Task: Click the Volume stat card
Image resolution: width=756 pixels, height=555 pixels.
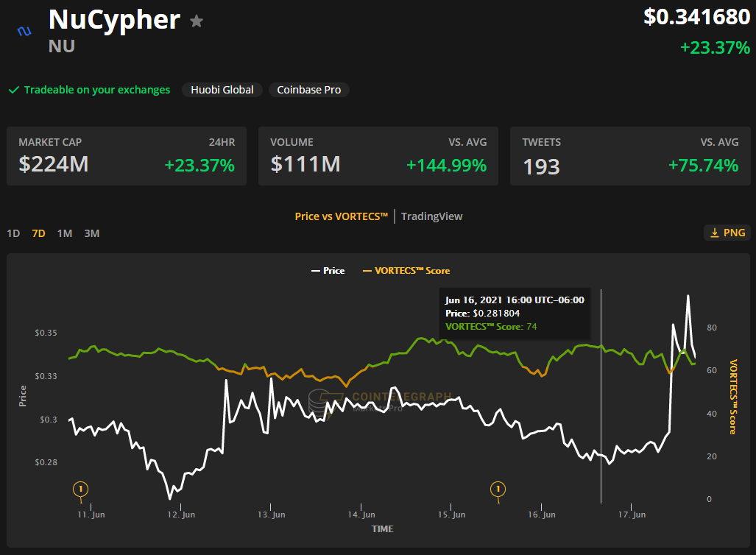Action: point(378,156)
